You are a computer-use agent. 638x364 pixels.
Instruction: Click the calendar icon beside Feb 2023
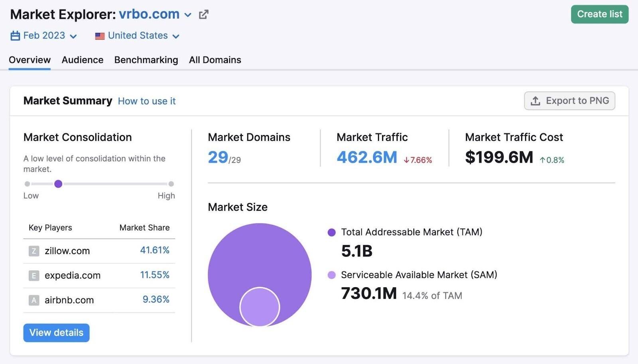tap(15, 36)
